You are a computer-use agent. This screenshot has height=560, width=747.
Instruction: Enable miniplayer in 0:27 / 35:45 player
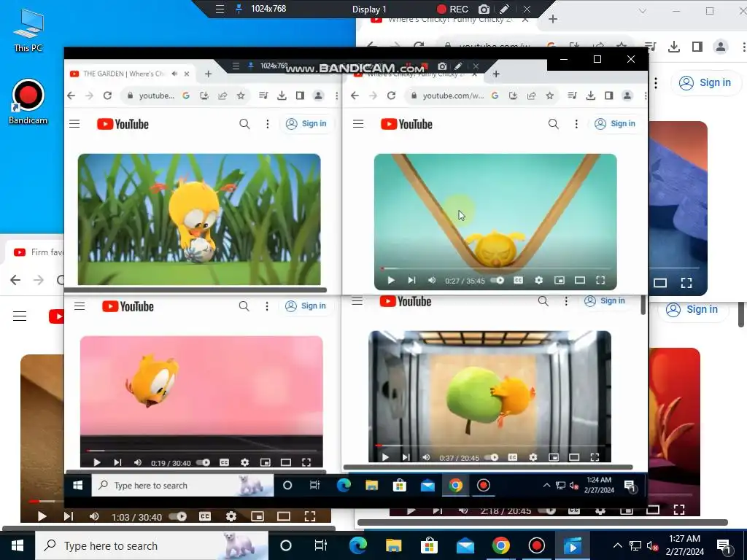[x=560, y=281]
